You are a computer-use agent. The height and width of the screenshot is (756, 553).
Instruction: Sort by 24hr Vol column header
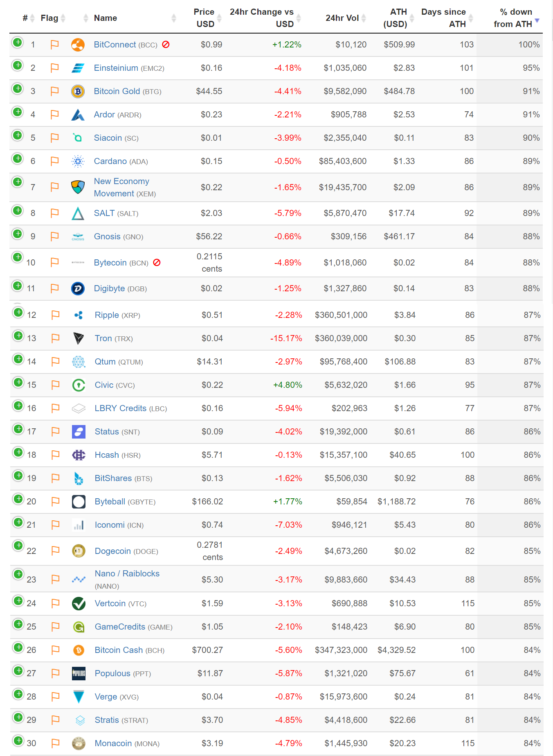(x=342, y=18)
